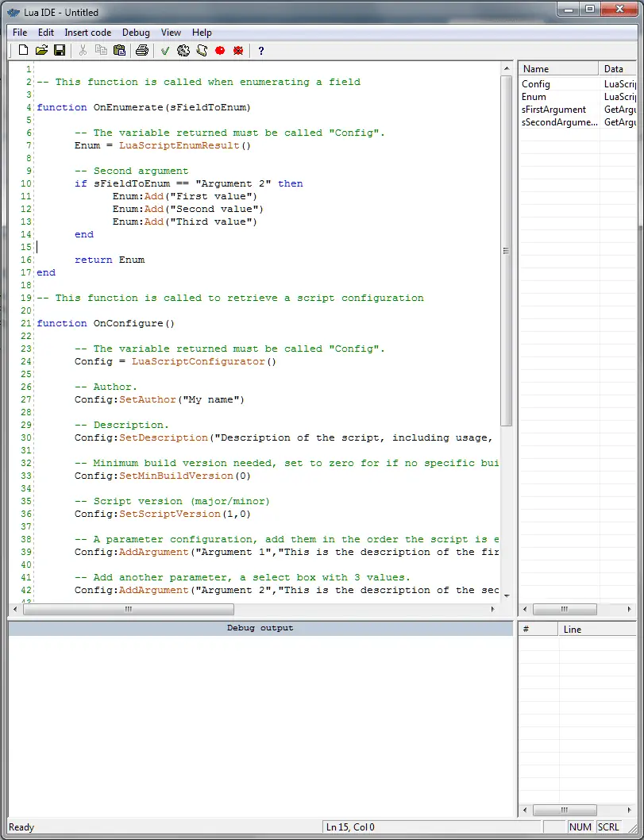This screenshot has height=840, width=644.
Task: Click the call stack panel scroll left arrow
Action: 525,810
